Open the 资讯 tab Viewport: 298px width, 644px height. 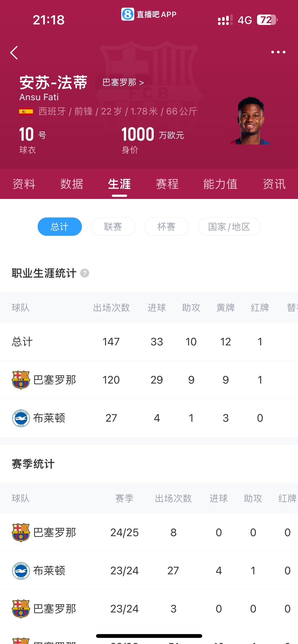[274, 184]
